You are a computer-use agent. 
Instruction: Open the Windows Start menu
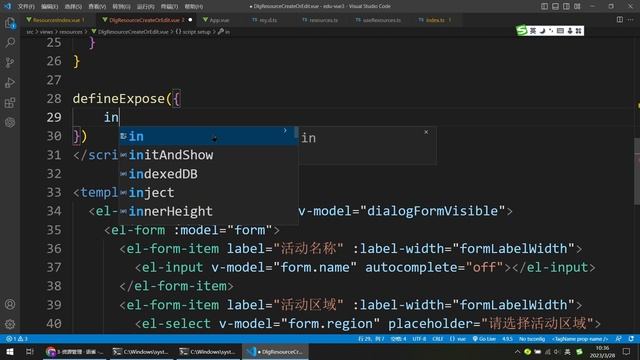9,351
